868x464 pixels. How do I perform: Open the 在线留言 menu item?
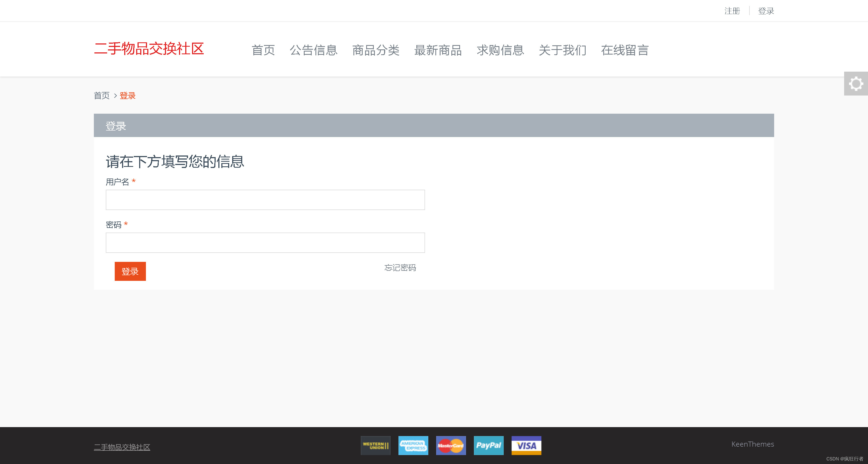(x=625, y=50)
